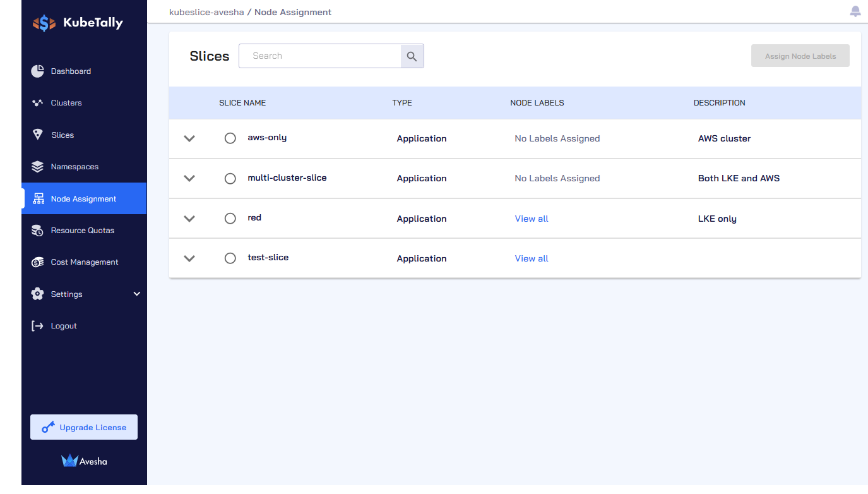Image resolution: width=868 pixels, height=494 pixels.
Task: Click Application type in test-slice row
Action: point(422,258)
